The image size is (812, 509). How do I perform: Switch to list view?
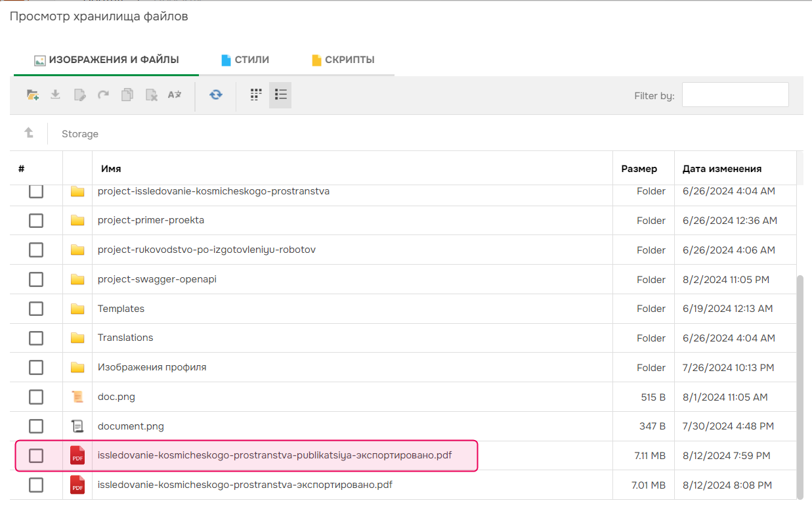(x=281, y=95)
